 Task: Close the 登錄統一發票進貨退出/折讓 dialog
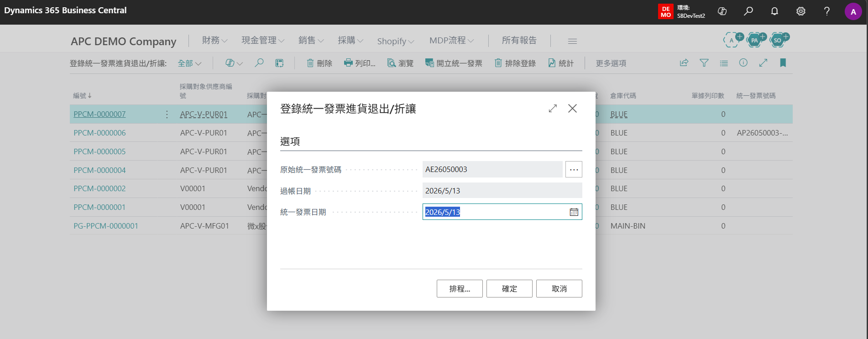point(572,109)
